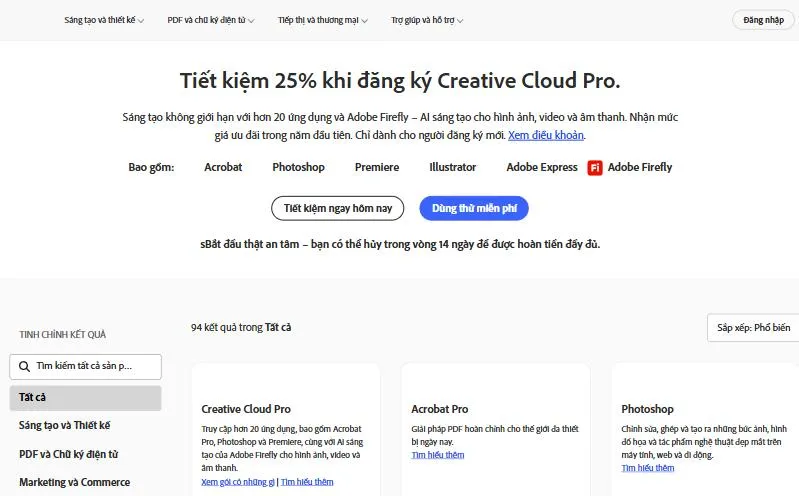Image resolution: width=799 pixels, height=496 pixels.
Task: Click the 94 kết quả trong Tất cả text
Action: click(x=241, y=327)
